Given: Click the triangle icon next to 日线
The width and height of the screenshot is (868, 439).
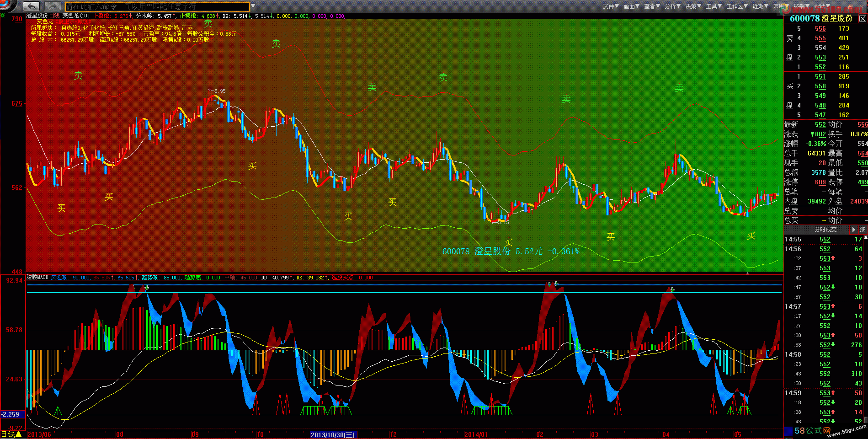Looking at the screenshot, I should pyautogui.click(x=19, y=434).
